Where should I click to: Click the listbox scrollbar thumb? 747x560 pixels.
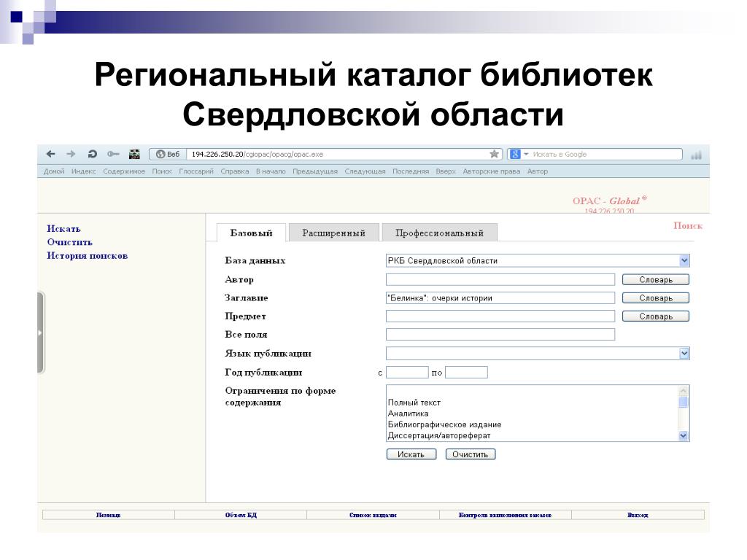(684, 402)
